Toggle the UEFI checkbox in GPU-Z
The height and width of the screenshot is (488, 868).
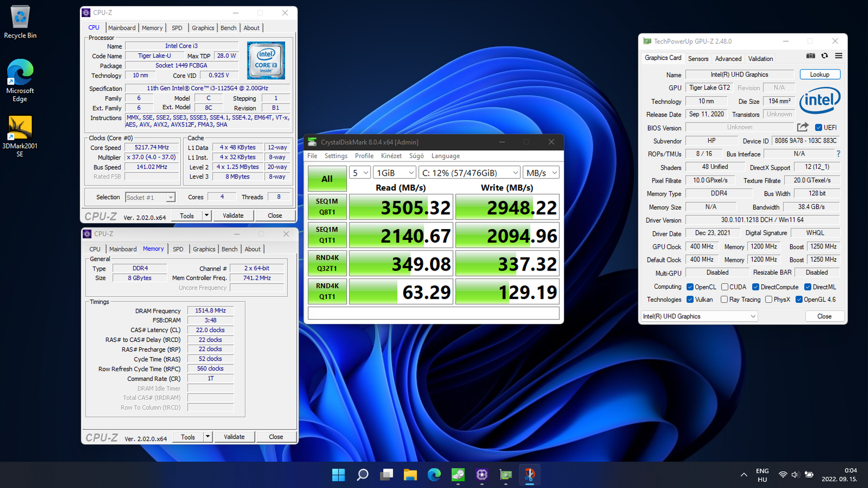818,127
